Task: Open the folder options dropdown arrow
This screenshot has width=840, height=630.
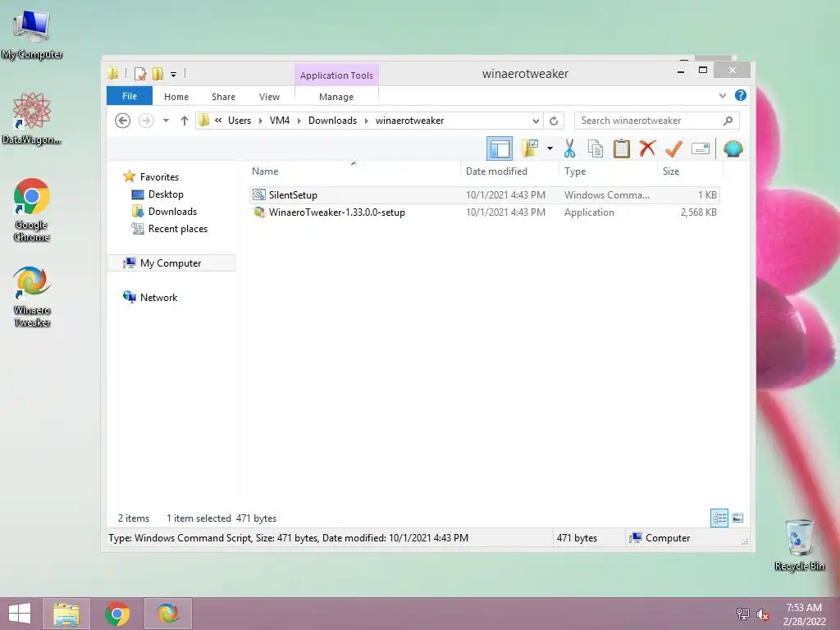Action: point(550,148)
